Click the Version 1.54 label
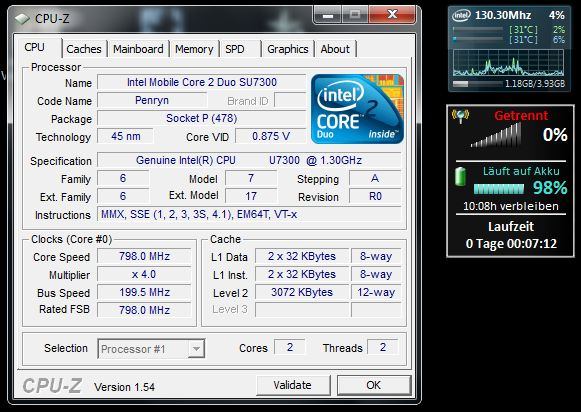The image size is (581, 412). click(x=124, y=387)
